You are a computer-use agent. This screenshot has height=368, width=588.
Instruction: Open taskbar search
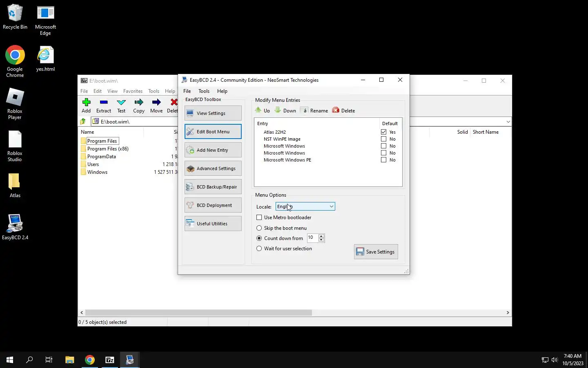[x=29, y=360]
